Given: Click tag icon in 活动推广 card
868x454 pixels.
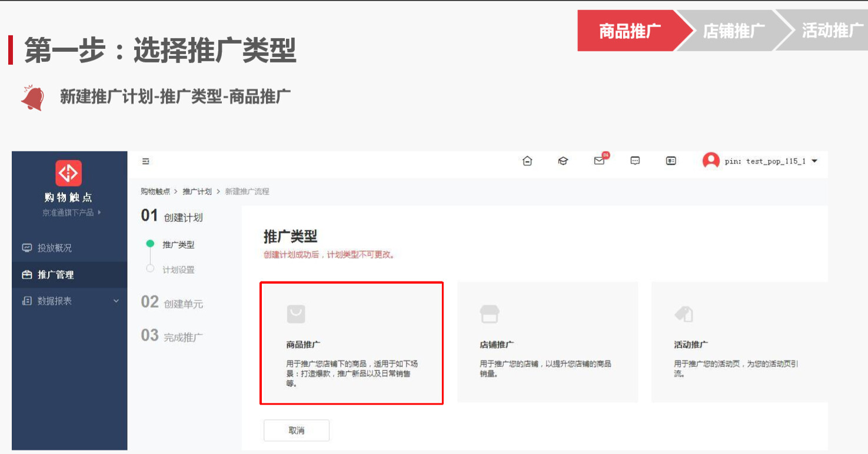Looking at the screenshot, I should 684,314.
